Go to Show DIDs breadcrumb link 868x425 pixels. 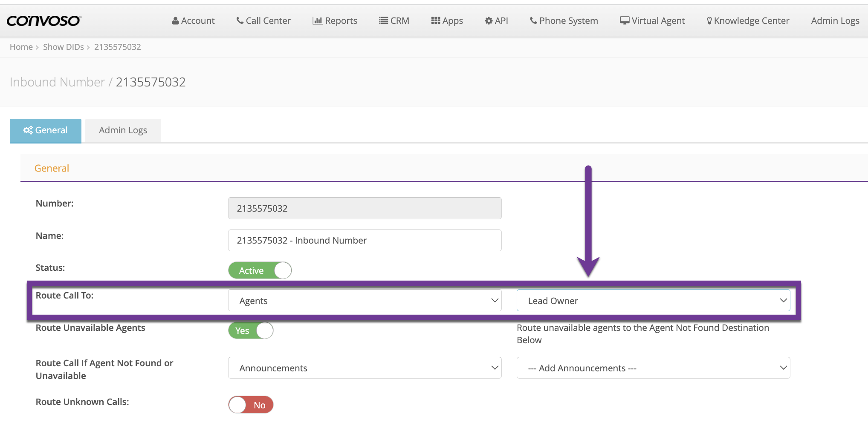click(x=63, y=47)
